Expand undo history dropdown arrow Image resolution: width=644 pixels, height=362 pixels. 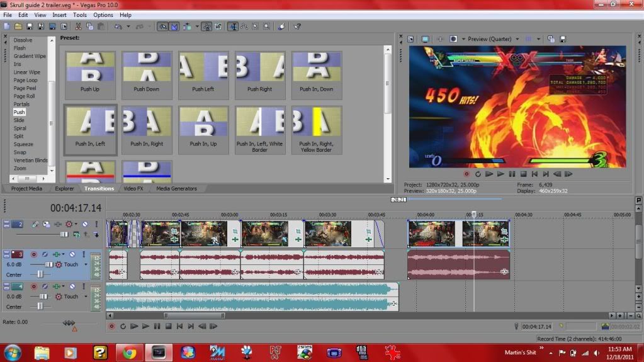(x=128, y=26)
